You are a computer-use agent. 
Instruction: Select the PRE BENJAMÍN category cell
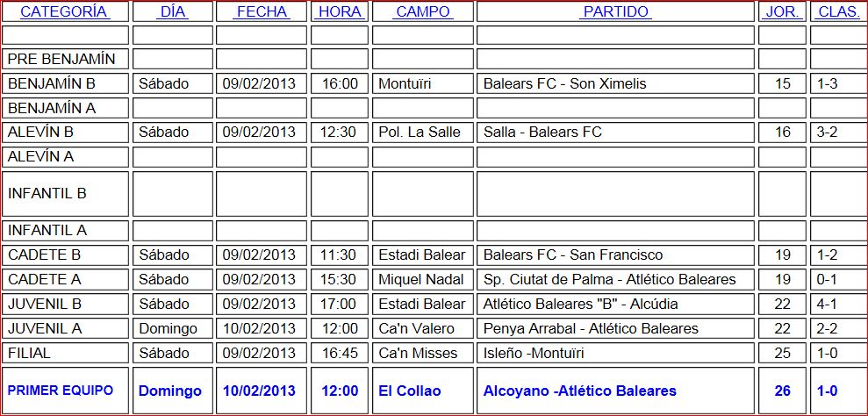click(x=61, y=59)
